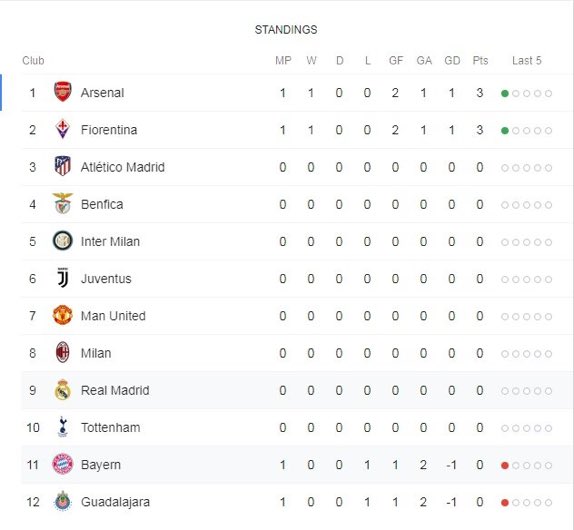Image resolution: width=574 pixels, height=530 pixels.
Task: Select Fiorentina's green last-match dot
Action: (505, 131)
